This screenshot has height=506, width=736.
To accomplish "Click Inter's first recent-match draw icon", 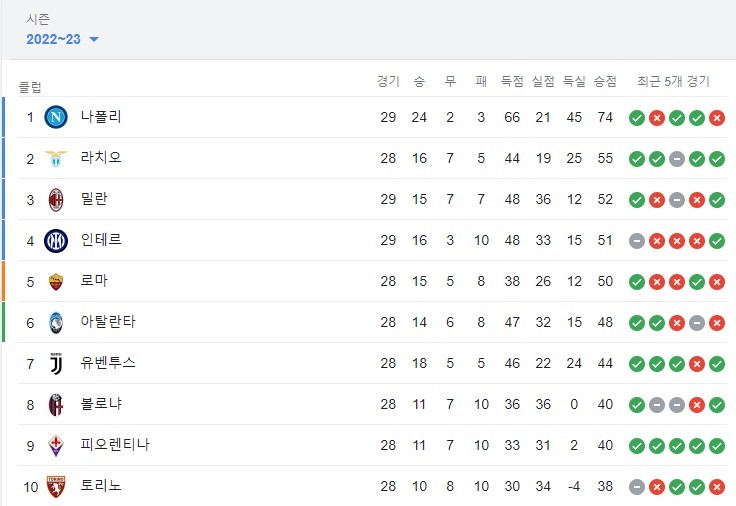I will tap(636, 241).
